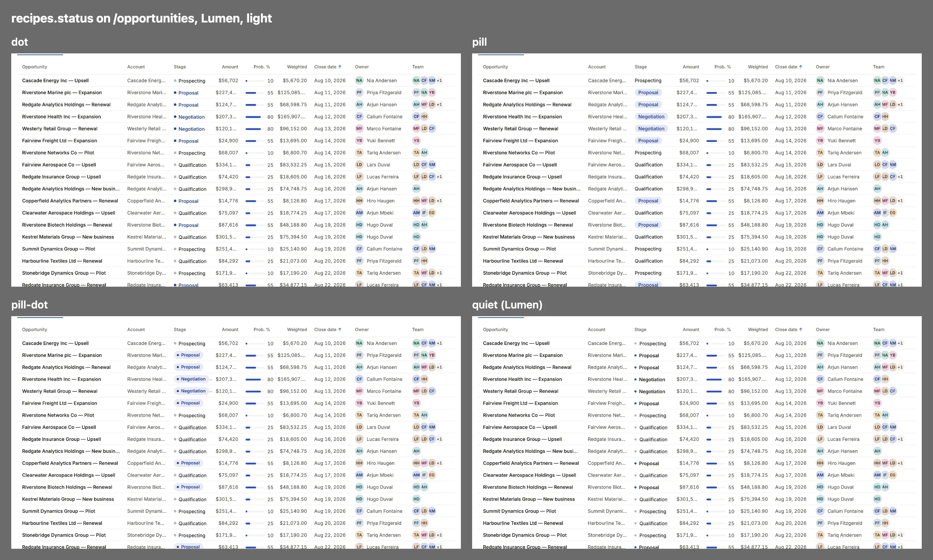933x560 pixels.
Task: Sort by Weighted column in pill-dot panel
Action: [297, 330]
